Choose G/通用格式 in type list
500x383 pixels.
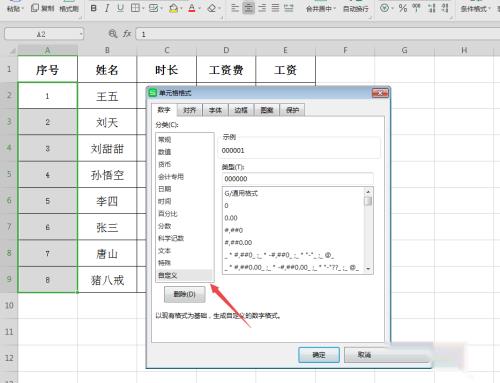click(294, 193)
